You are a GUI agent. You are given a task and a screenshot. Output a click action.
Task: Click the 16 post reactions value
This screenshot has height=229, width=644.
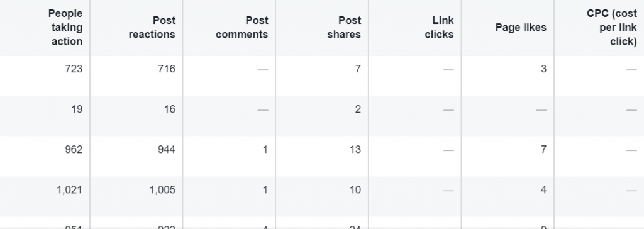pos(169,109)
